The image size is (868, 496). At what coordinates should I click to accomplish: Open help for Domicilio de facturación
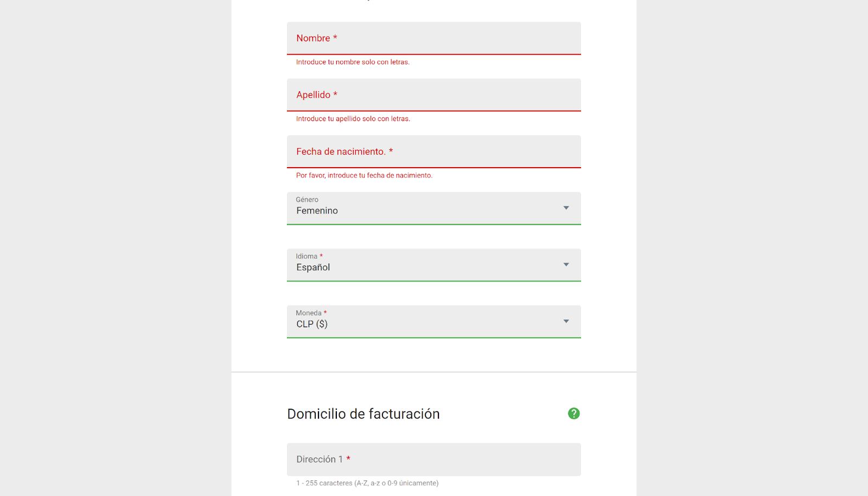click(x=573, y=414)
